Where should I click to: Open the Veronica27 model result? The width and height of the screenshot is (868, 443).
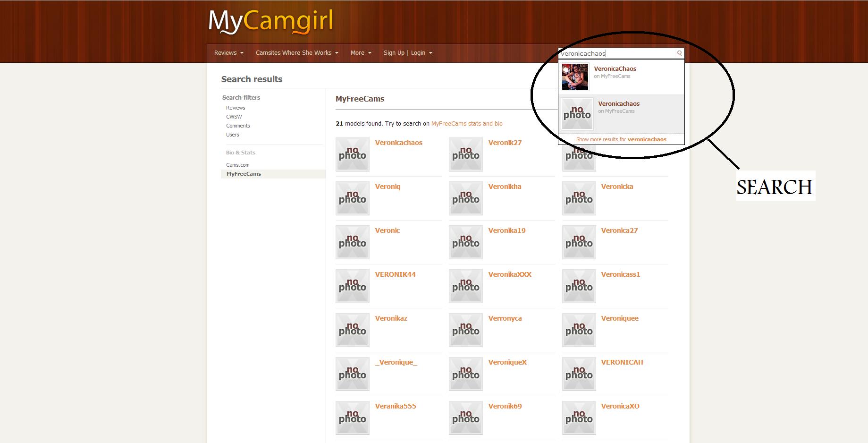click(x=619, y=230)
